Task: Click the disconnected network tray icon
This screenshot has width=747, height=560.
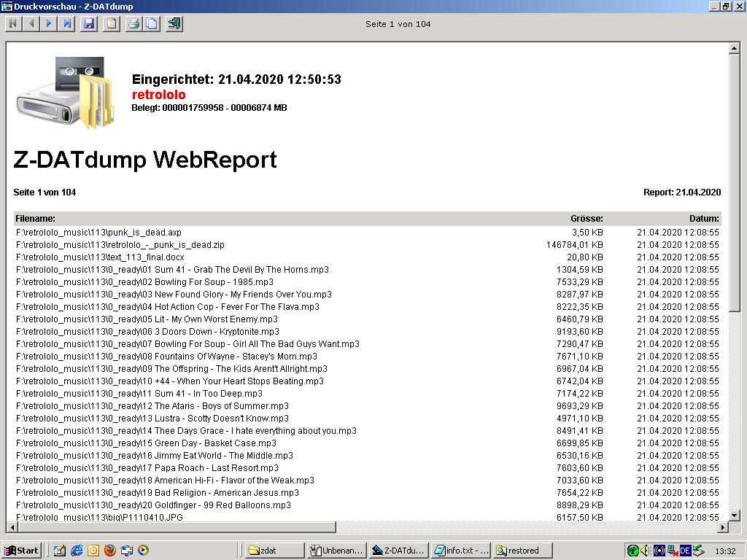Action: (x=673, y=551)
